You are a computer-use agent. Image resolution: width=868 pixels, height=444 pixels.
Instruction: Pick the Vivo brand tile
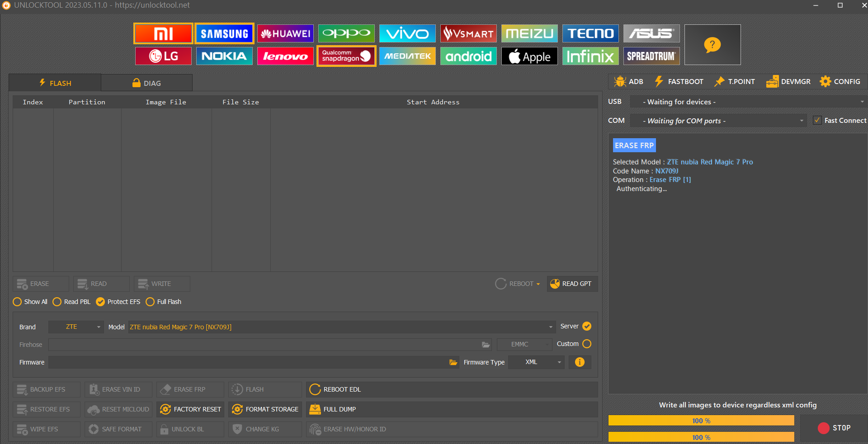pyautogui.click(x=407, y=33)
